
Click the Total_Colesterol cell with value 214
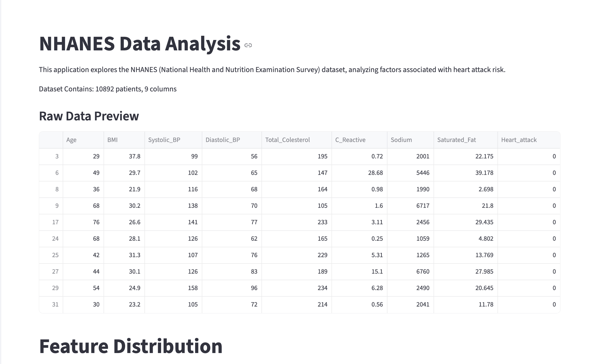point(297,304)
